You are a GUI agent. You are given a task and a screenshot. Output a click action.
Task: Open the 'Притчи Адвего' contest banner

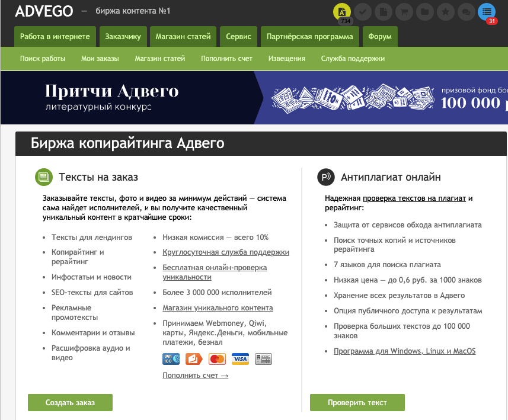254,98
